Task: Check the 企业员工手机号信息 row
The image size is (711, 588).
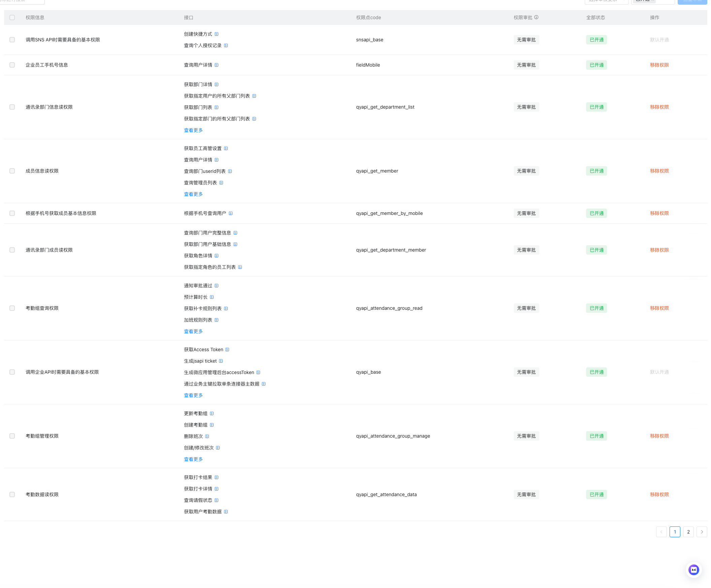Action: tap(12, 65)
